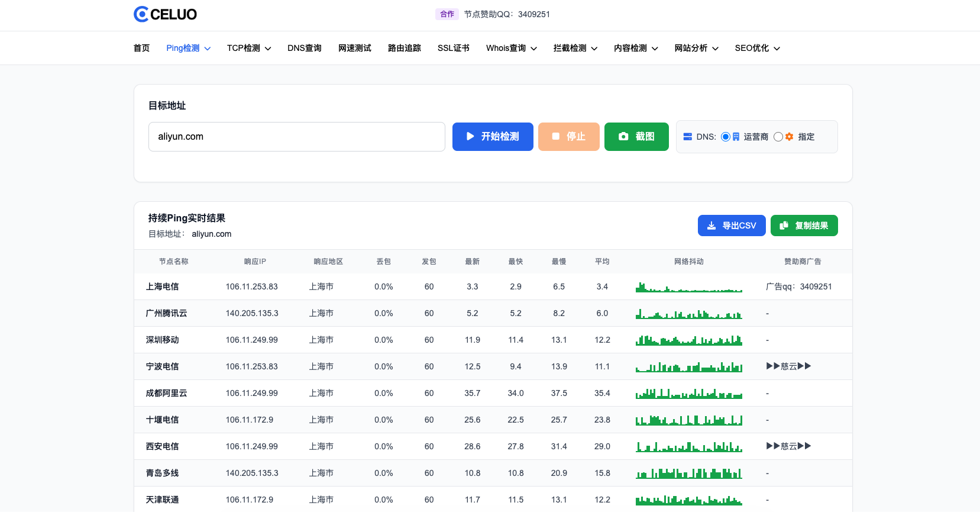
Task: Click 平均 column header
Action: pyautogui.click(x=602, y=262)
